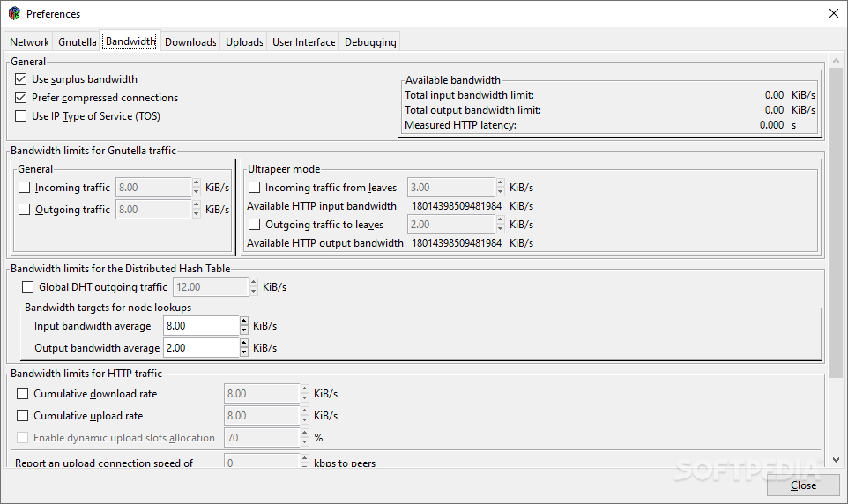The height and width of the screenshot is (504, 848).
Task: Click the Close button
Action: pyautogui.click(x=803, y=485)
